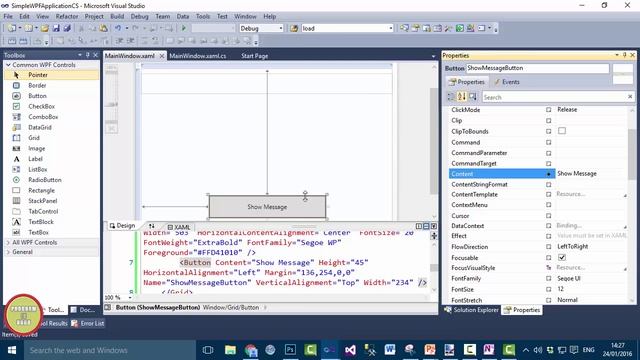Open the active documents dropdown arrow
This screenshot has height=360, width=640.
pyautogui.click(x=433, y=56)
